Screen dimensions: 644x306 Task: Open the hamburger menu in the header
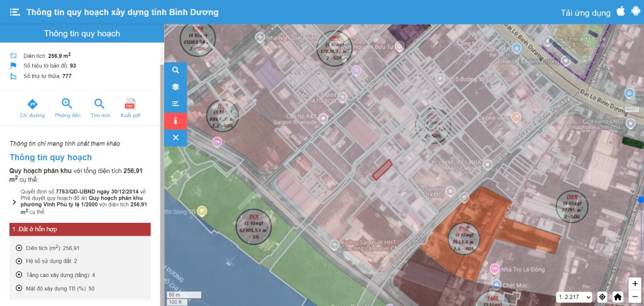14,13
